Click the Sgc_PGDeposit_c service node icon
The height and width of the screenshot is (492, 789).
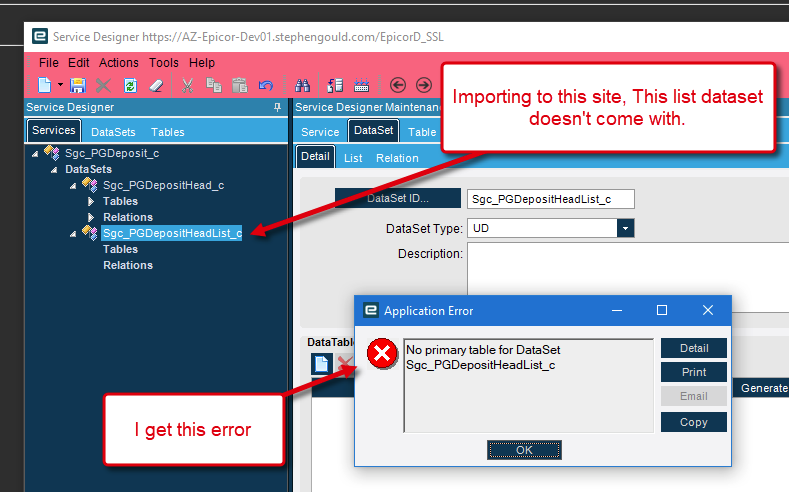point(51,152)
